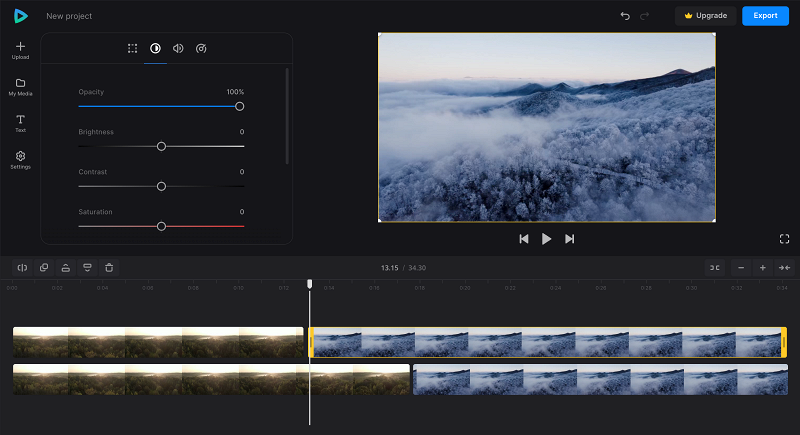Click the 0:04 mark on the timeline ruler
Screen dimensions: 800x435
(103, 288)
